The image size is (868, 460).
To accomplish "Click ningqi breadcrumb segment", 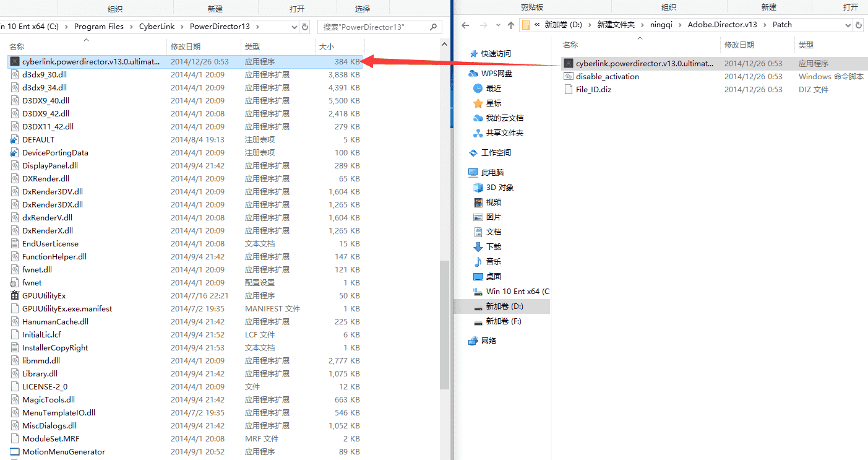I will (662, 25).
